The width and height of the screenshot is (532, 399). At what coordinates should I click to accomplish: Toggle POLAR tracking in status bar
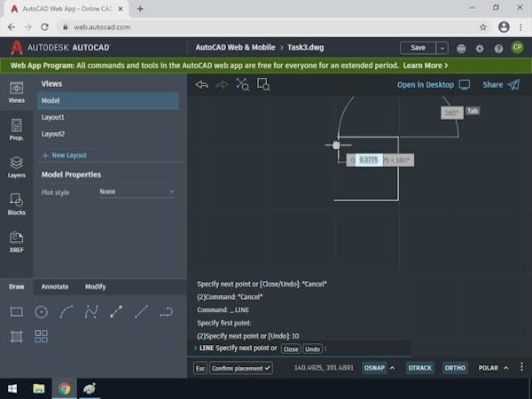click(x=489, y=368)
